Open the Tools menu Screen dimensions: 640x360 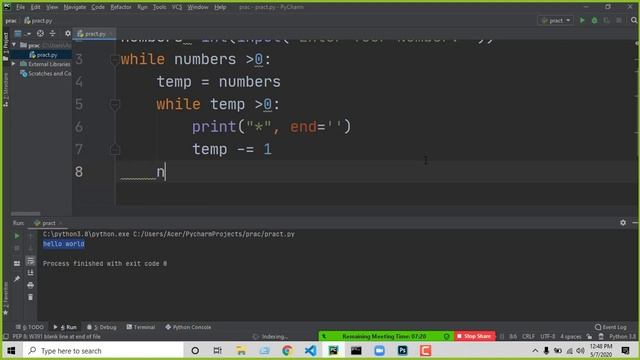click(x=159, y=7)
